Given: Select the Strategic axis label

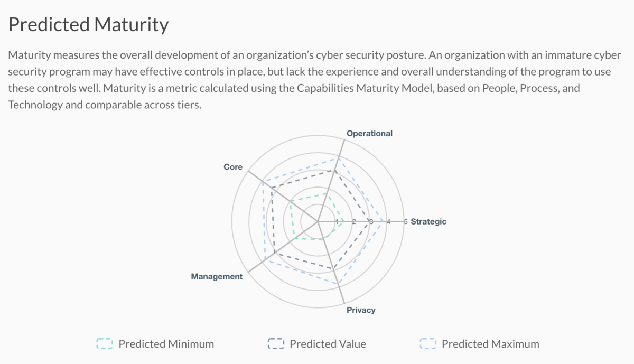Looking at the screenshot, I should 428,221.
